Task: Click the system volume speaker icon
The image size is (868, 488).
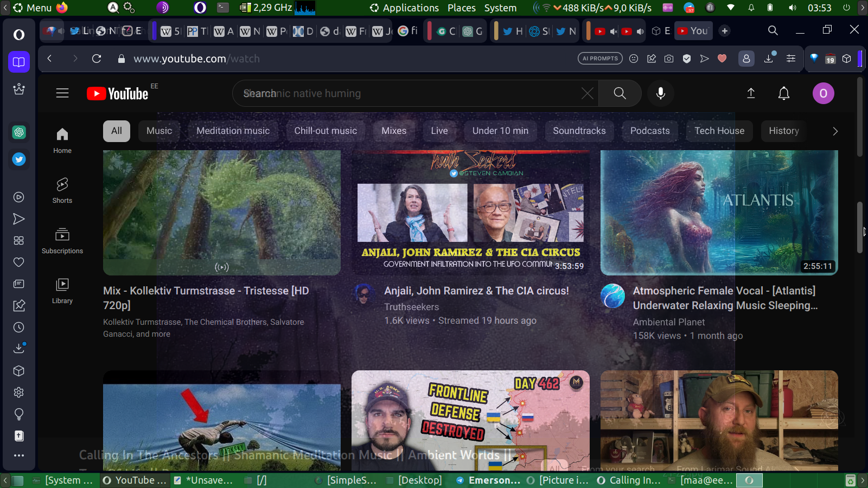Action: [x=793, y=8]
